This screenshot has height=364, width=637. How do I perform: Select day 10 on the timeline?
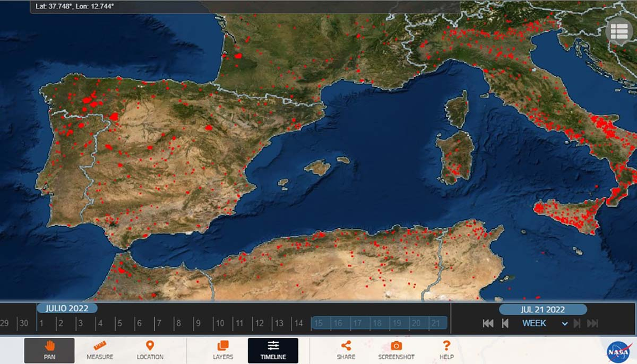220,323
